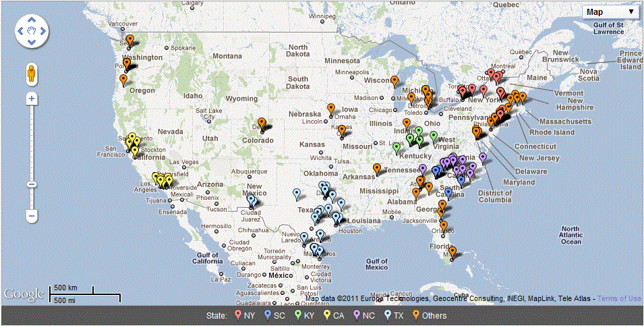Click the NY legend entry
This screenshot has width=644, height=326.
click(244, 316)
